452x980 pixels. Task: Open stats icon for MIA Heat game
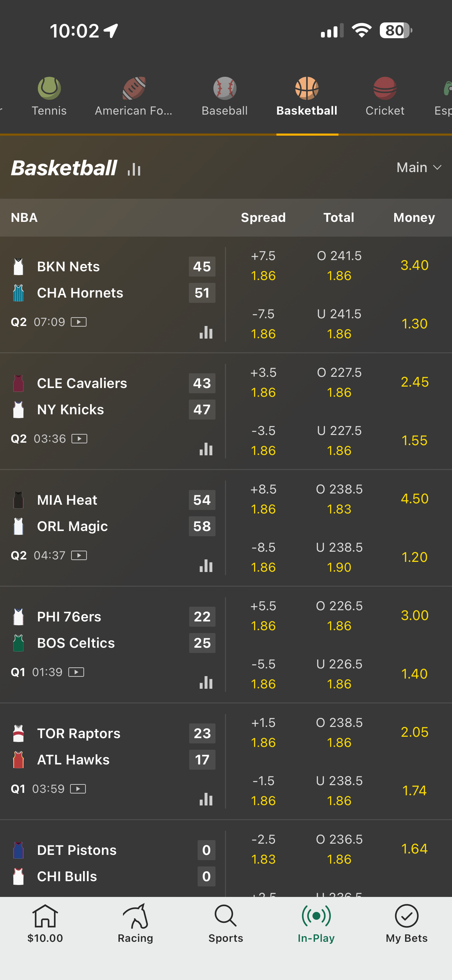point(206,566)
